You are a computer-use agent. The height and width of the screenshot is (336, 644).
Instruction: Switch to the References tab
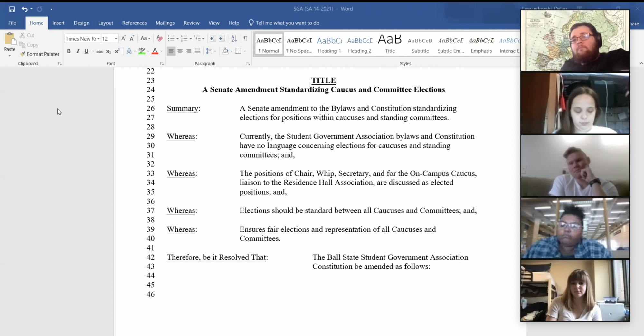point(134,23)
